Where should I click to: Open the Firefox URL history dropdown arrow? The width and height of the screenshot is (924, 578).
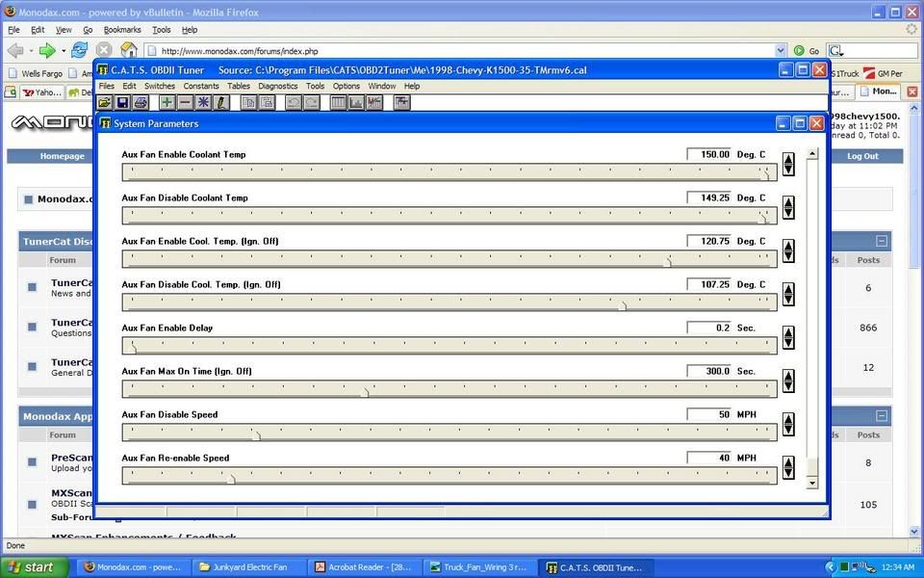(x=781, y=51)
